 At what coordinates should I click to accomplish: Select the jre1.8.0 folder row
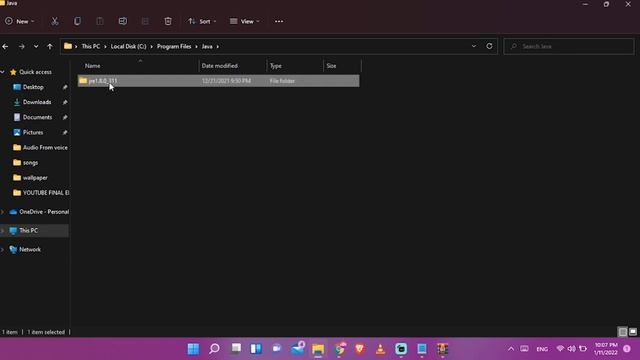click(219, 81)
